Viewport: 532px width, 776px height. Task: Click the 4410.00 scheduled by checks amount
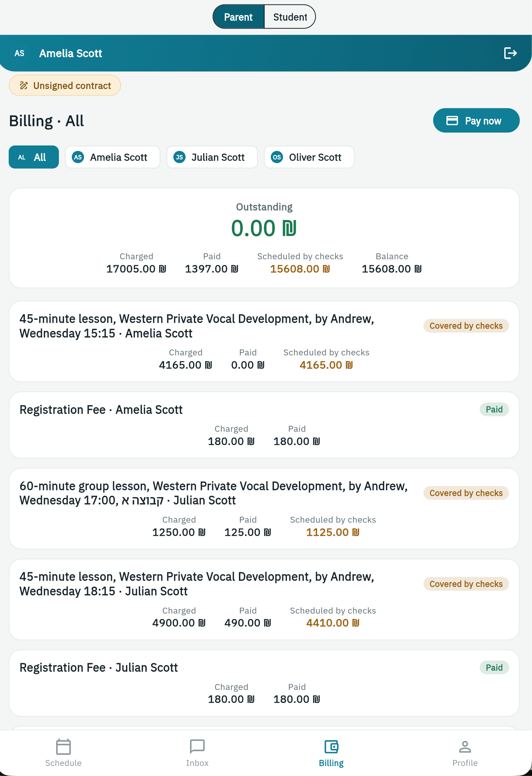(x=333, y=623)
